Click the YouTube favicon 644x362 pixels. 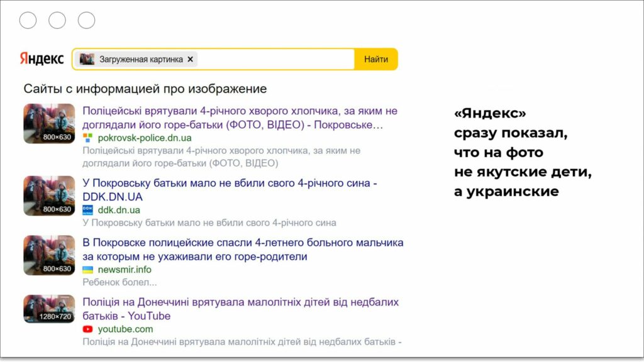coord(87,329)
